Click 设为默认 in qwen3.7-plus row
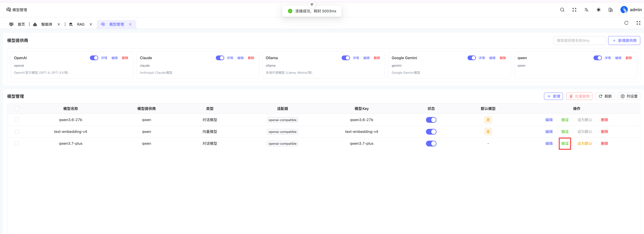This screenshot has height=234, width=644. (585, 144)
